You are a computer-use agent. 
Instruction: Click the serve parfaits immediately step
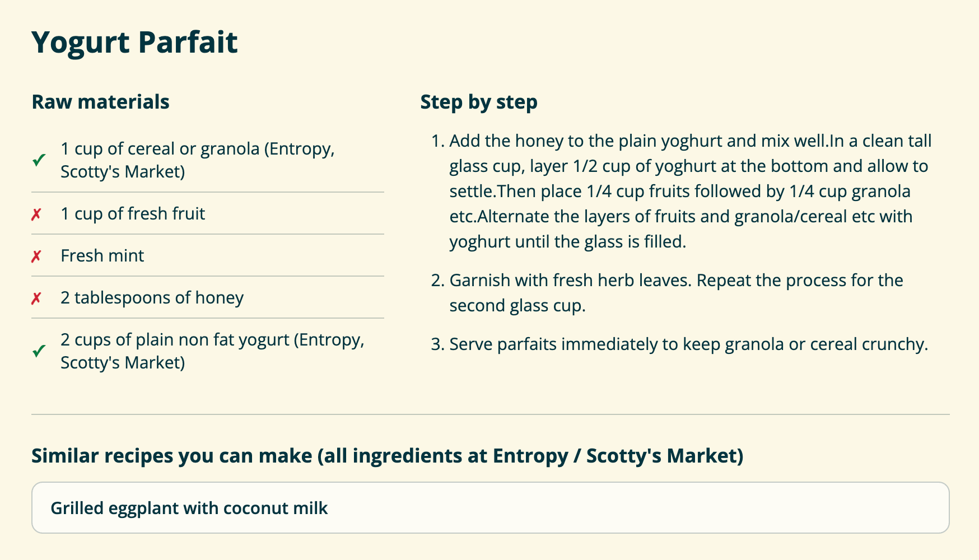point(688,344)
